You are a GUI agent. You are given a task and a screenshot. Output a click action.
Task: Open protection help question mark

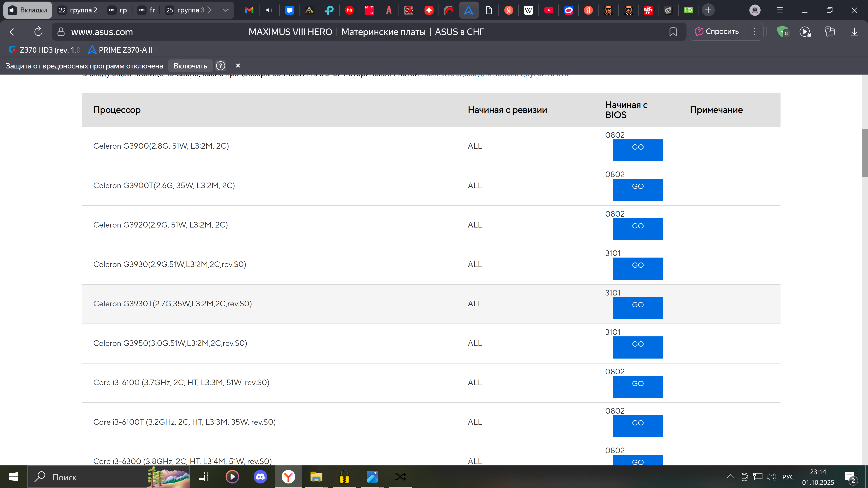tap(220, 66)
